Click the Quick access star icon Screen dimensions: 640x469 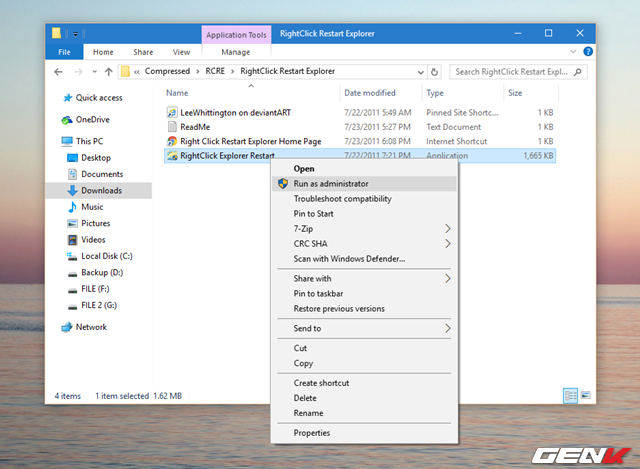tap(68, 98)
